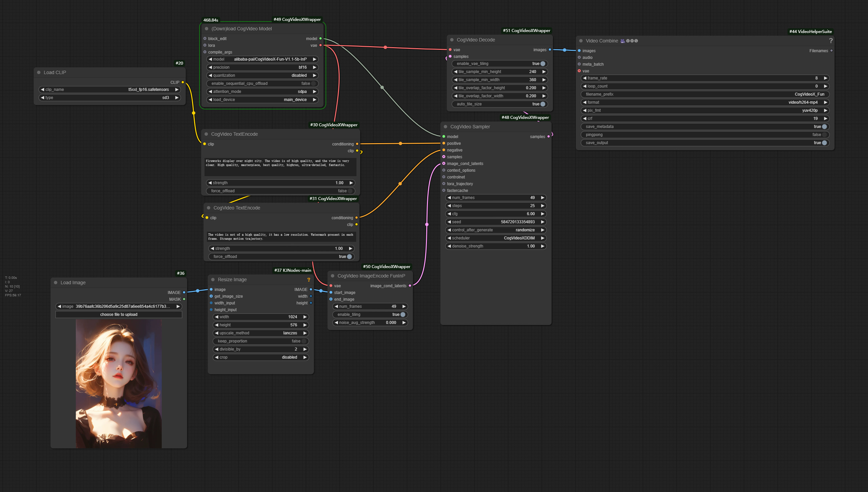
Task: Click the help question mark on Video Combine node
Action: [831, 40]
